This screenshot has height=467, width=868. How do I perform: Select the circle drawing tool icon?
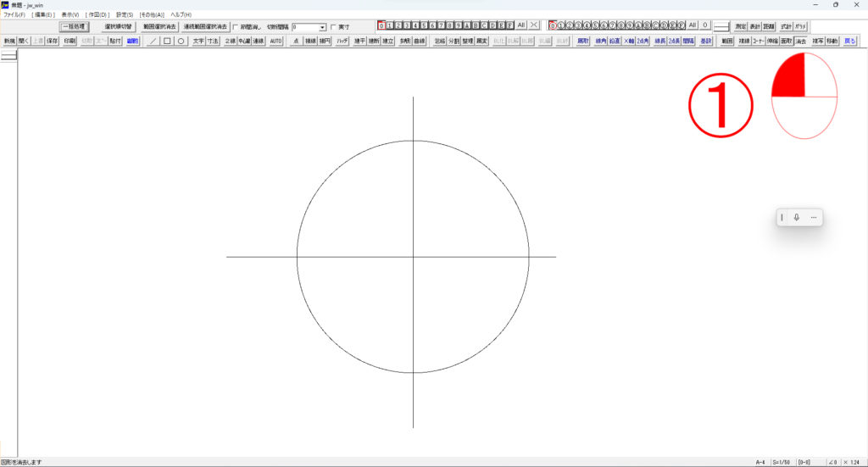tap(181, 41)
